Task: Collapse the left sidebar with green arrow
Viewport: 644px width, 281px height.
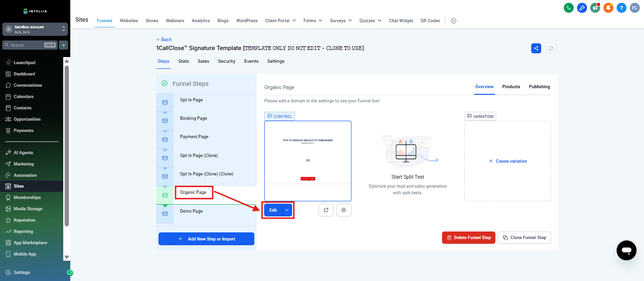Action: [70, 273]
